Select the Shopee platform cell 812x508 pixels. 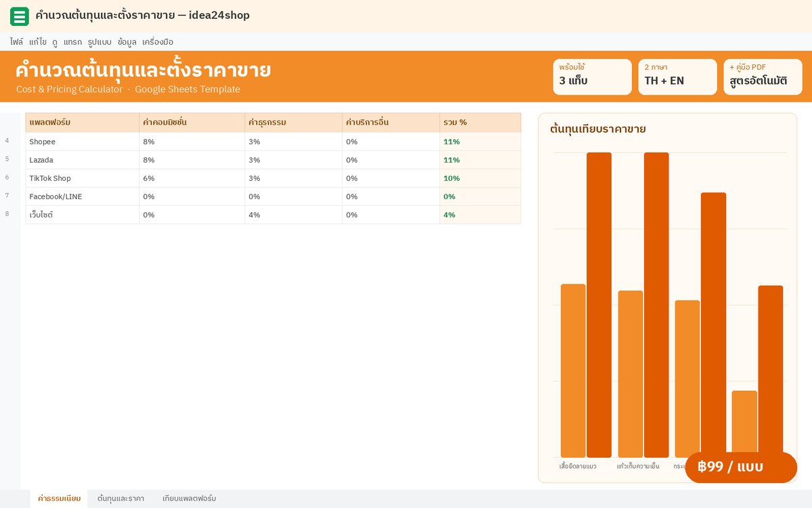point(83,142)
